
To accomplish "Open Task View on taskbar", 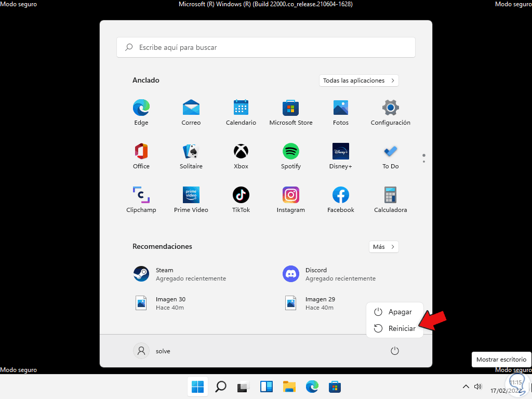I will (243, 387).
